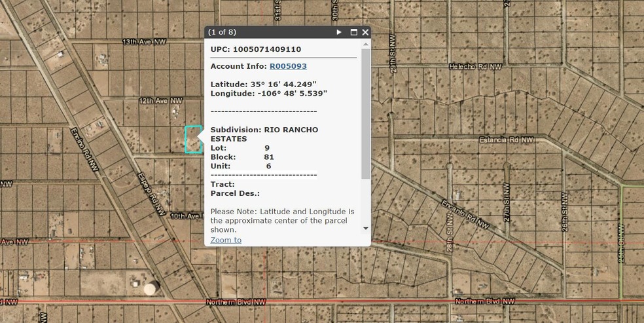Maximize the parcel info popup
This screenshot has height=323, width=644.
pos(354,32)
